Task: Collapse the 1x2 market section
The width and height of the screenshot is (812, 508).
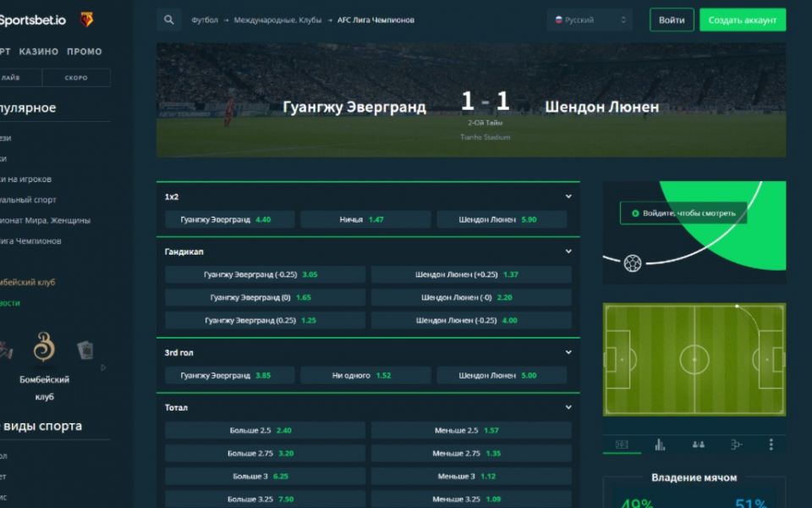Action: click(568, 196)
